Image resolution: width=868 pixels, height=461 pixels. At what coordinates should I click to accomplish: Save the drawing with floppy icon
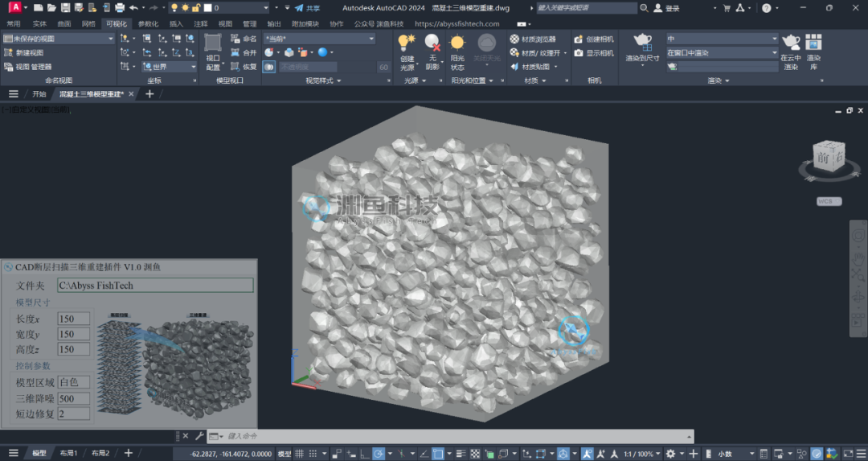point(65,8)
